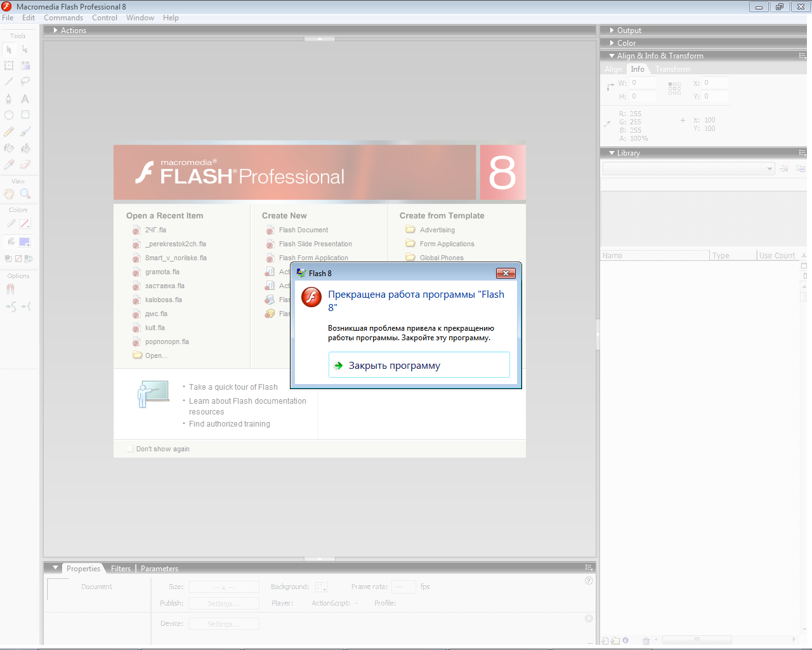
Task: Open the Edit menu
Action: (29, 18)
